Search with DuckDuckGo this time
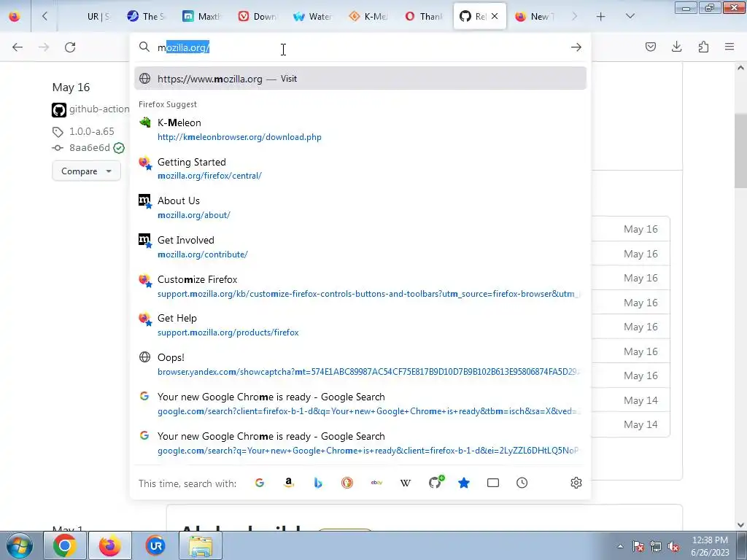Viewport: 747px width, 560px height. click(x=347, y=483)
